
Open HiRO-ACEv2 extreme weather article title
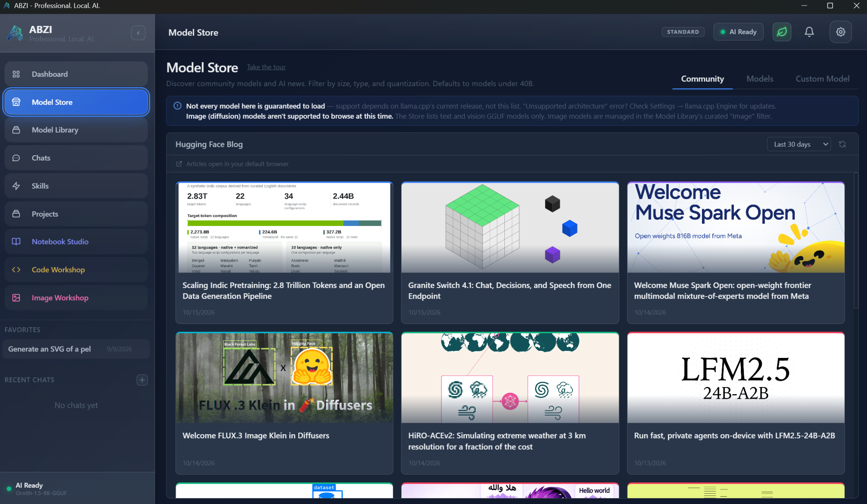(497, 441)
